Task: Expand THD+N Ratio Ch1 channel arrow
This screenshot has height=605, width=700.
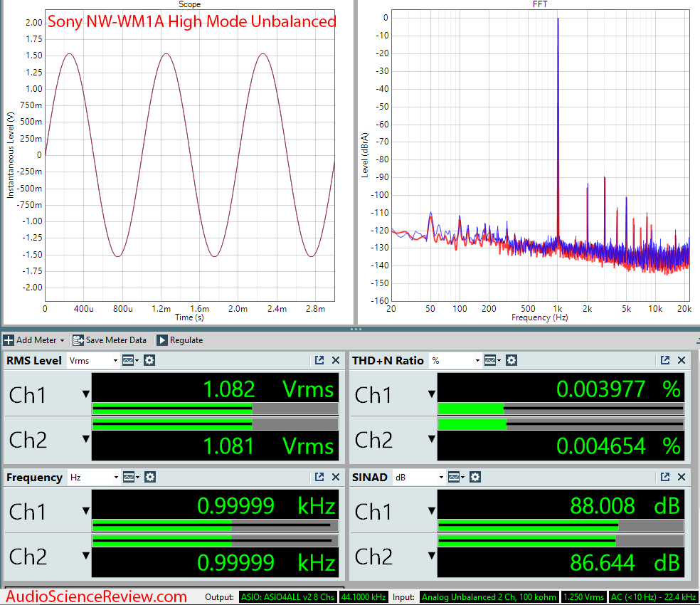Action: click(x=432, y=394)
